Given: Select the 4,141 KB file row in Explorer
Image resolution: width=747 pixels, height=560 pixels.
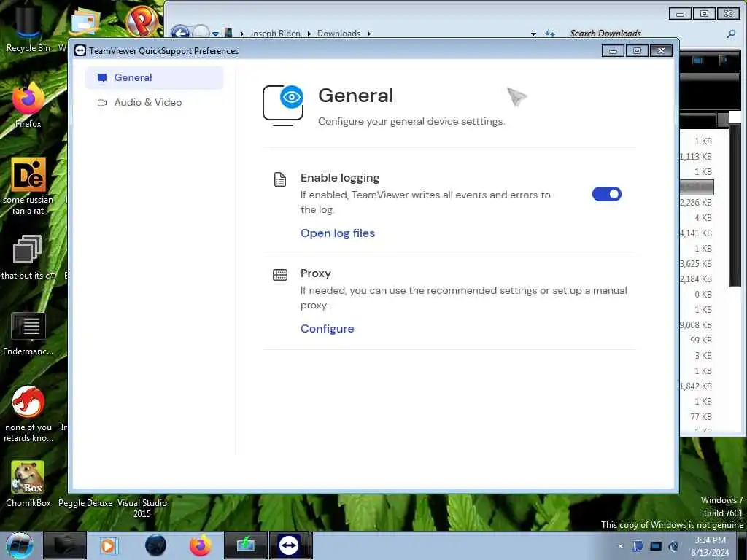Looking at the screenshot, I should coord(696,233).
